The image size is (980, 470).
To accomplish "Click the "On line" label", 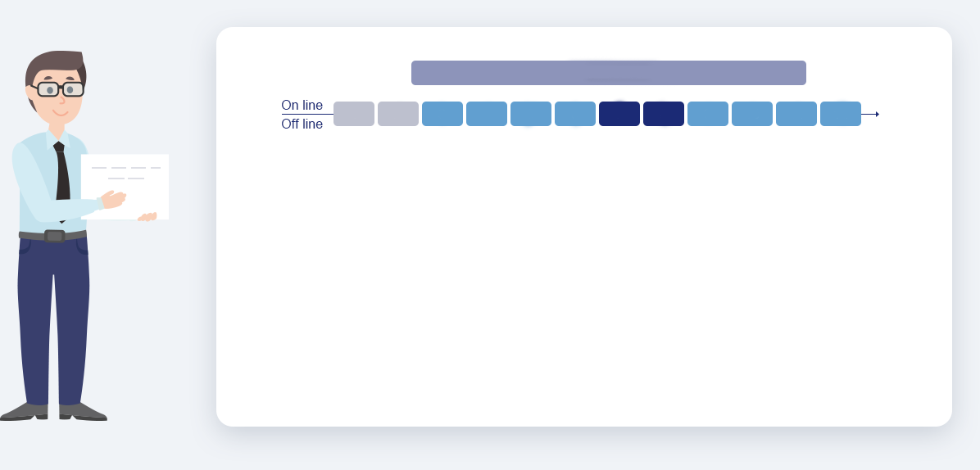I will pyautogui.click(x=302, y=105).
